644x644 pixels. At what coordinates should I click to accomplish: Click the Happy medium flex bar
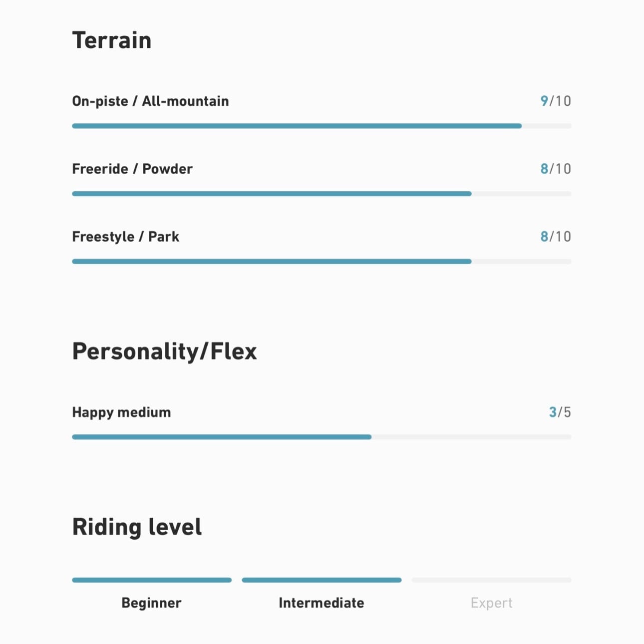[x=322, y=437]
